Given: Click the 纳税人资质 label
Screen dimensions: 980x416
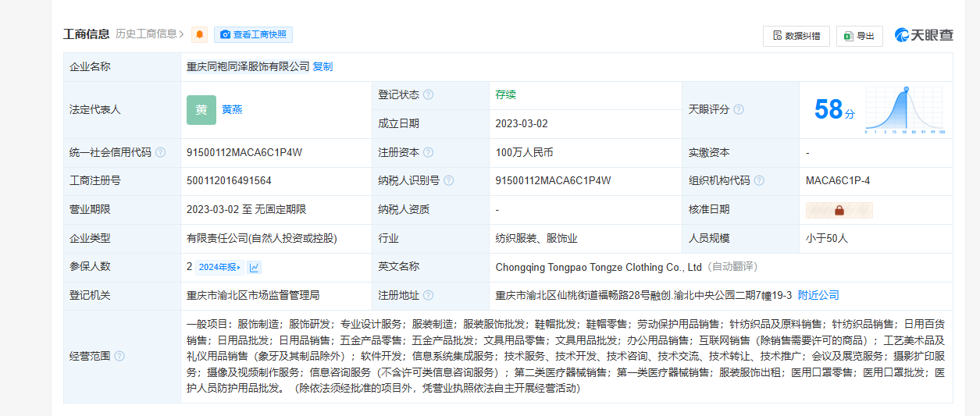Looking at the screenshot, I should (x=404, y=209).
